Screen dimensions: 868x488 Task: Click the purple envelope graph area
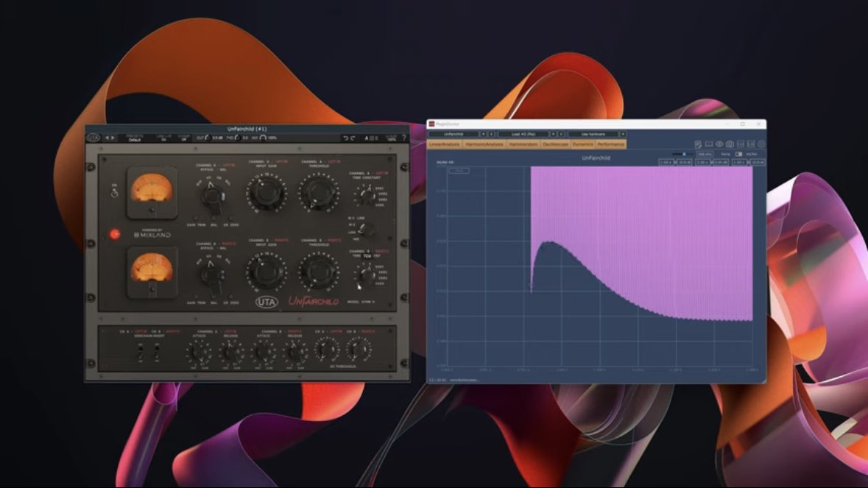point(641,244)
